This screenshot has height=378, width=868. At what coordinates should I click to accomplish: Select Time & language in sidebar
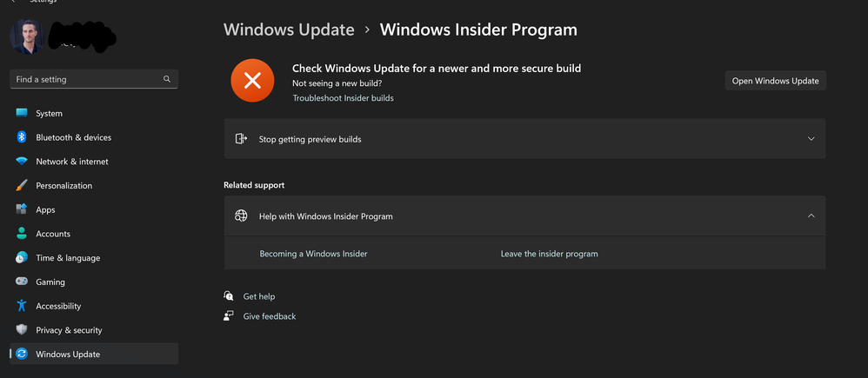point(67,258)
